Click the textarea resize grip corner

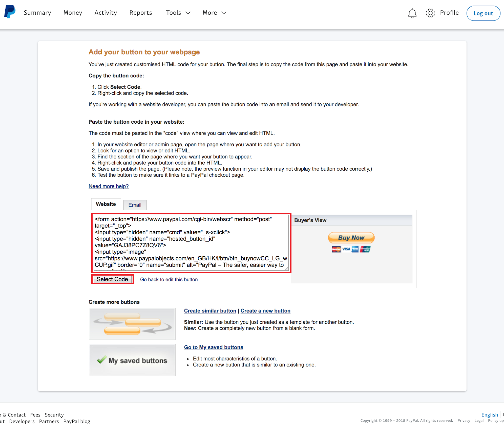point(286,269)
